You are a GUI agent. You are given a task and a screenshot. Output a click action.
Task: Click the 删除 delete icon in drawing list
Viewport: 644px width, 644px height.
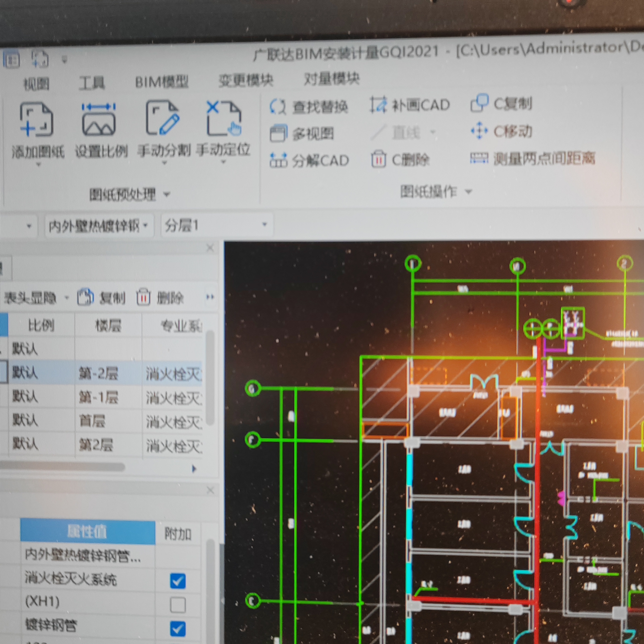point(143,297)
